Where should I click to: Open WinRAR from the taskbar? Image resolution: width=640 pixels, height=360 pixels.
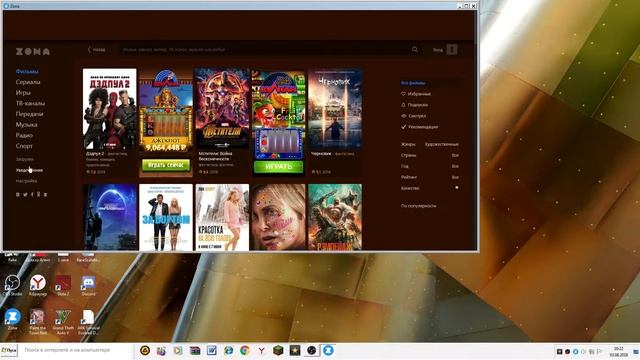pyautogui.click(x=195, y=350)
